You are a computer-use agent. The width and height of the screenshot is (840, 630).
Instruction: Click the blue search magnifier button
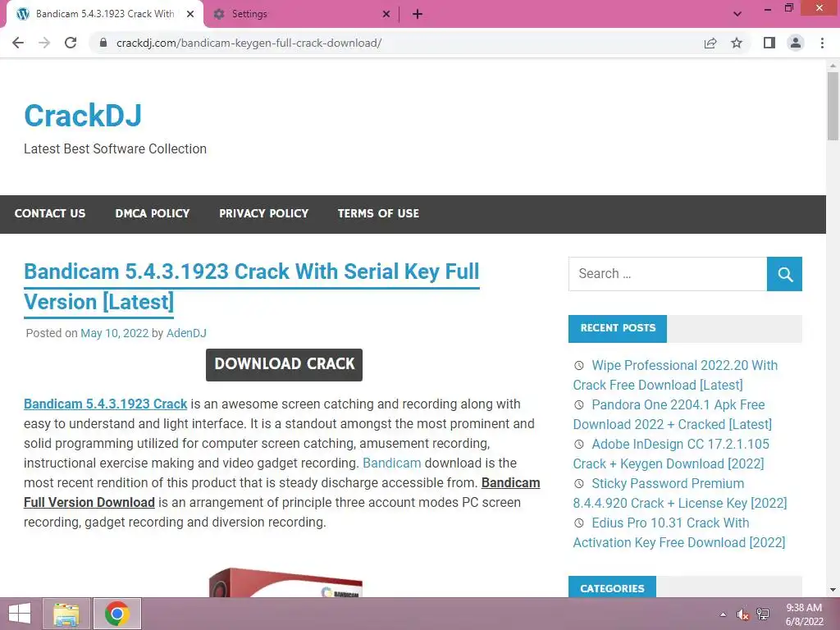[x=784, y=274]
